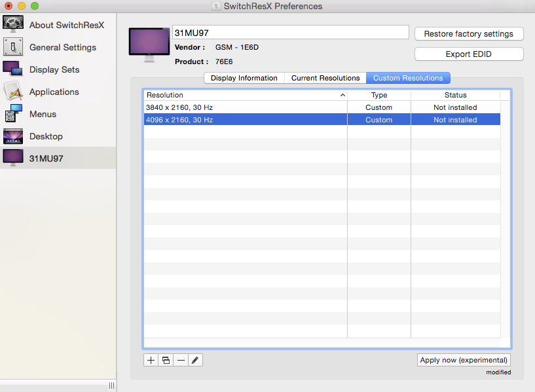Minimize the window with yellow button
The height and width of the screenshot is (392, 535).
coord(22,6)
